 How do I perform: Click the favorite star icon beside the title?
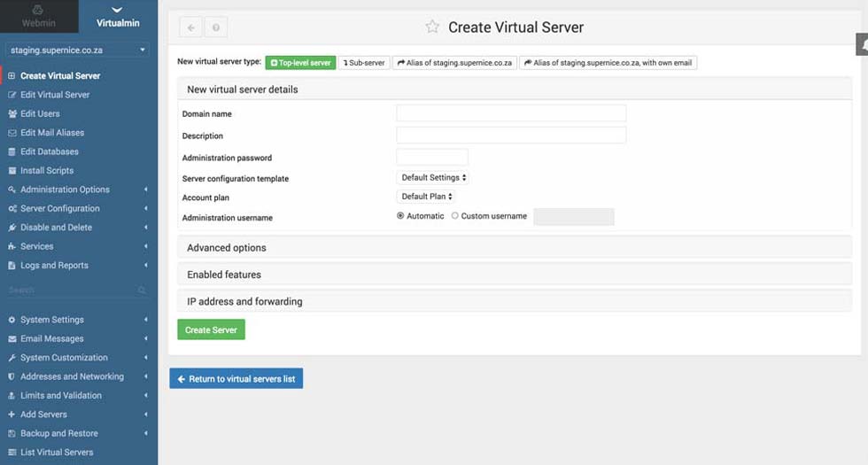(432, 27)
